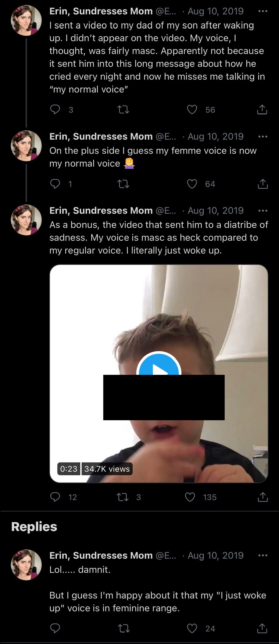Retweet the video tweet with 3 retweets
This screenshot has width=279, height=644.
(x=123, y=497)
